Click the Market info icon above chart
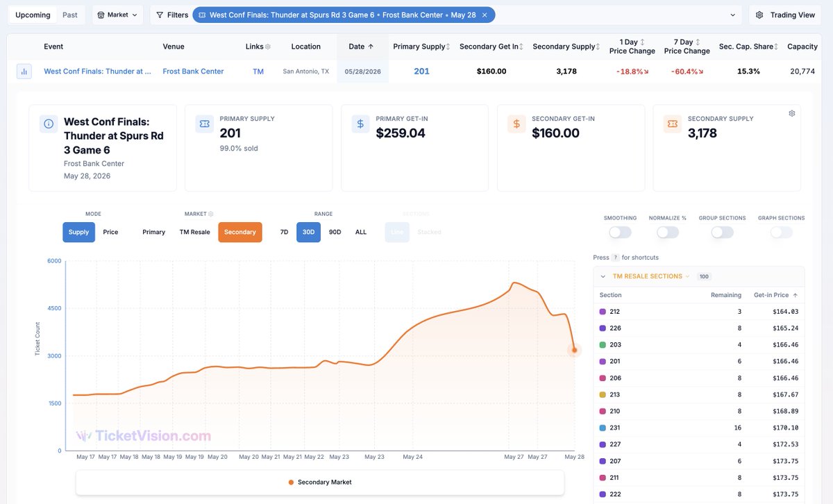Viewport: 833px width, 504px height. tap(211, 215)
